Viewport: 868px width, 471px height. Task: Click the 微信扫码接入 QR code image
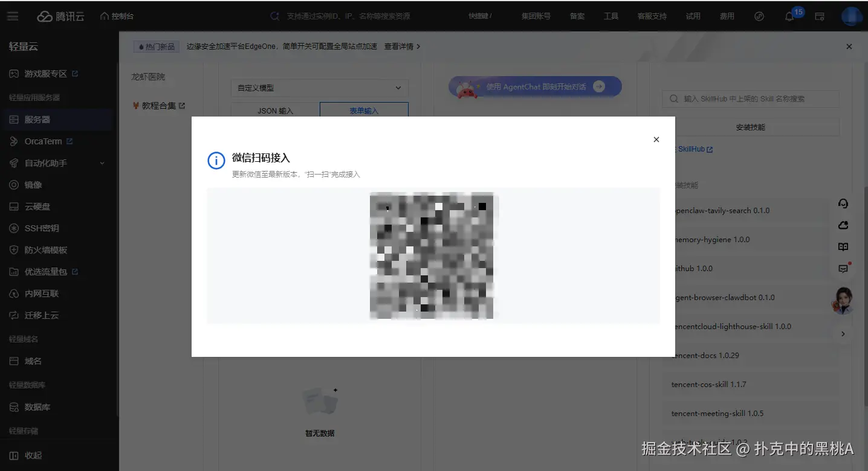click(432, 255)
